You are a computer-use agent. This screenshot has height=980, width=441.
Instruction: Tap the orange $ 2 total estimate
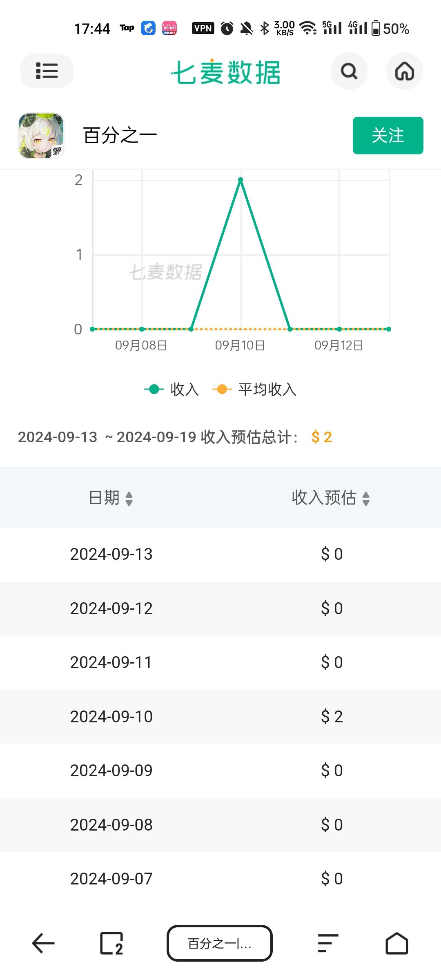[321, 437]
